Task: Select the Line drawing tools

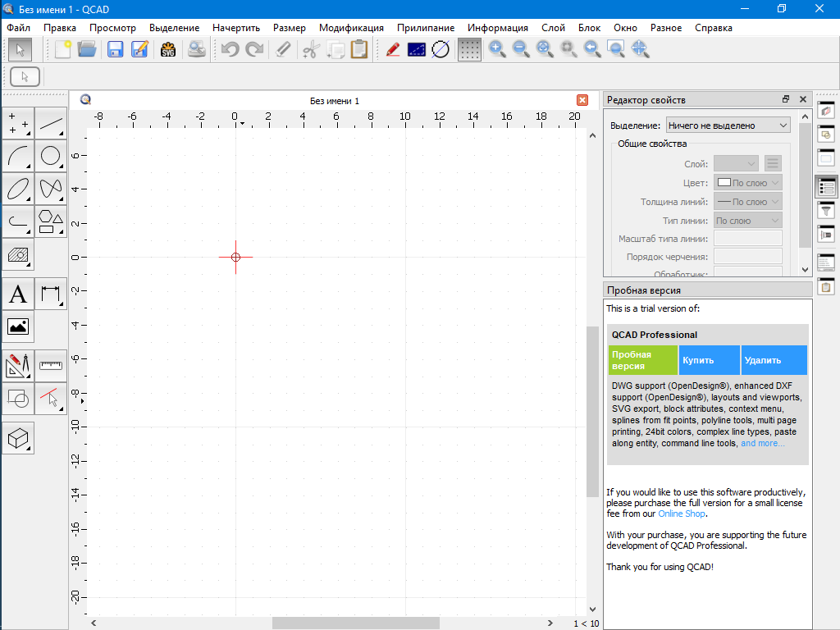Action: tap(51, 123)
